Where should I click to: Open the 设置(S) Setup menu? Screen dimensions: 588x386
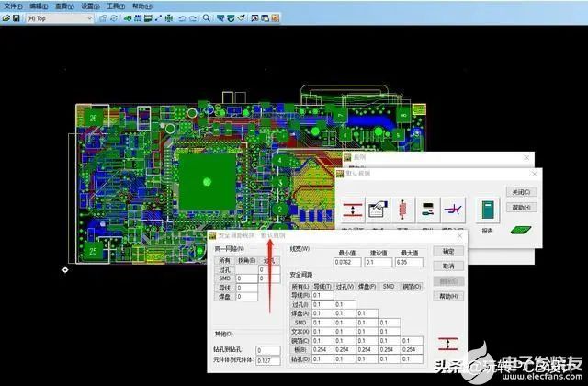[90, 6]
